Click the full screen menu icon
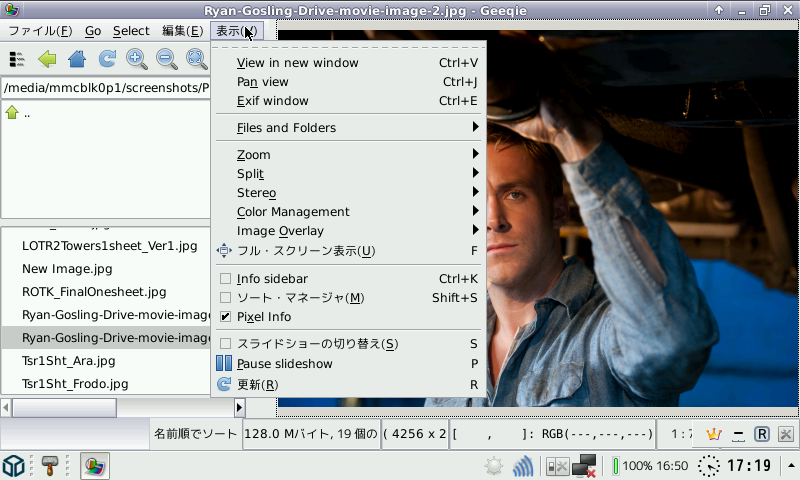This screenshot has height=480, width=800. pos(224,250)
